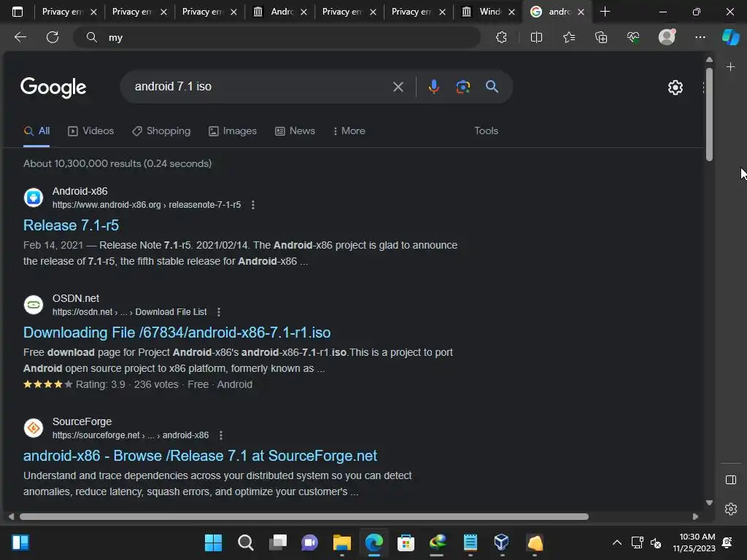
Task: Expand the More search filters menu
Action: tap(349, 131)
